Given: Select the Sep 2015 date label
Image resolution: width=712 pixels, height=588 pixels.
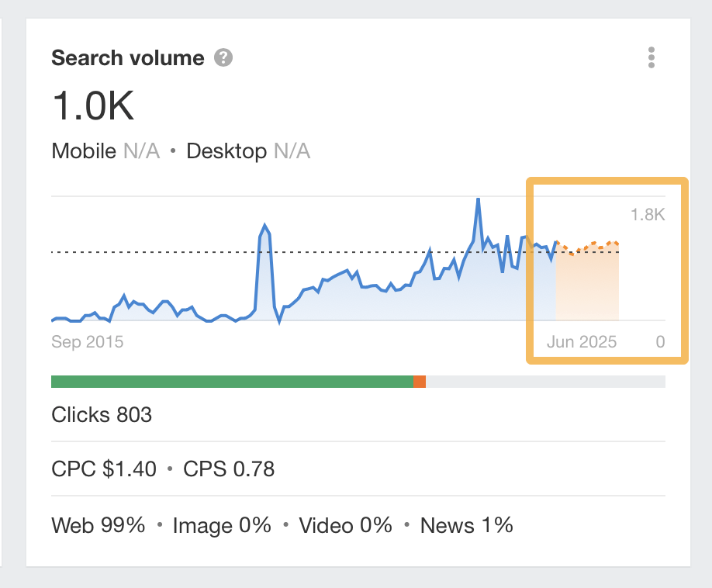Looking at the screenshot, I should (x=87, y=341).
